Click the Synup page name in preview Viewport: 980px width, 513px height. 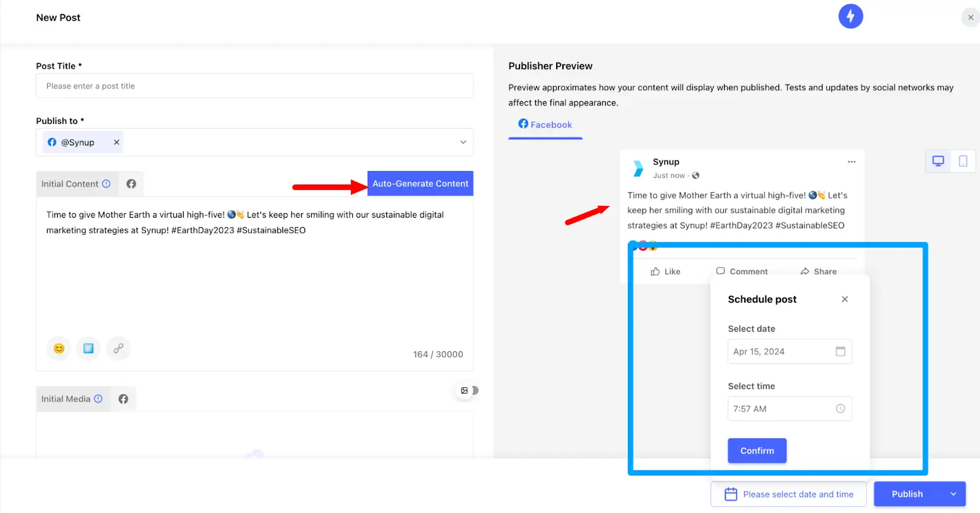666,162
